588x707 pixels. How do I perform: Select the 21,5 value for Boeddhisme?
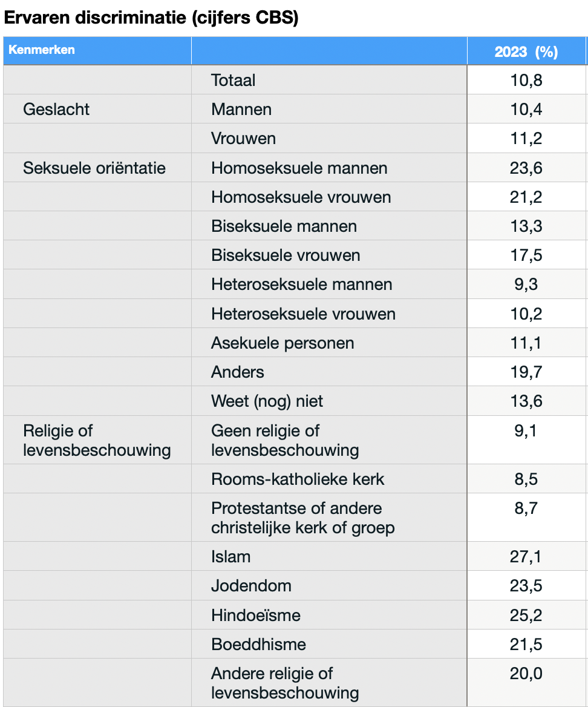click(526, 644)
